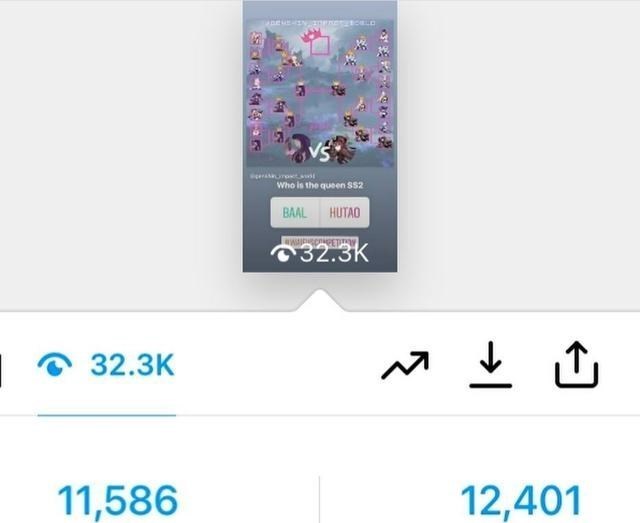The width and height of the screenshot is (640, 523).
Task: Tap the Who is the queen SS2 question
Action: click(x=320, y=185)
